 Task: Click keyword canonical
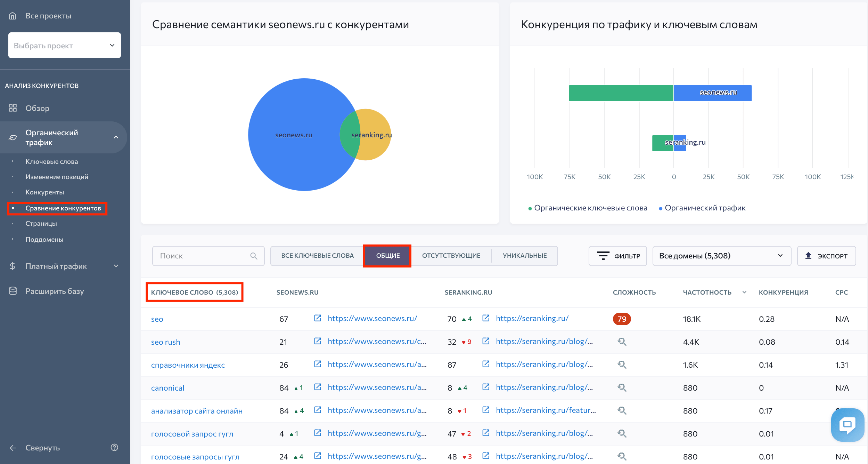pyautogui.click(x=167, y=388)
